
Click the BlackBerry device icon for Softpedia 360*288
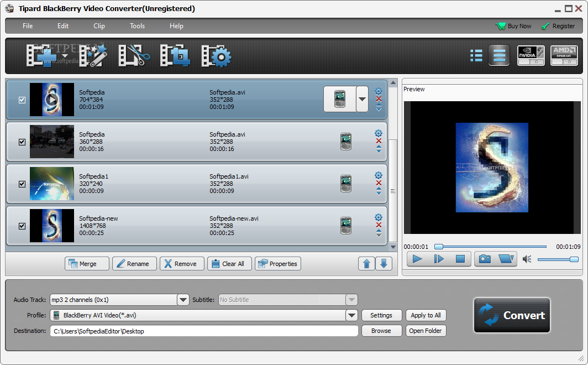[x=346, y=142]
